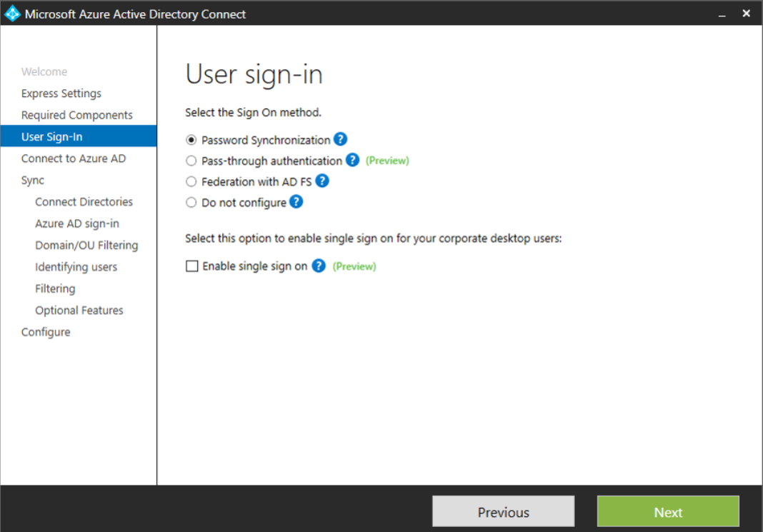Open help icon beside Pass-through authentication
The image size is (763, 532).
click(352, 160)
